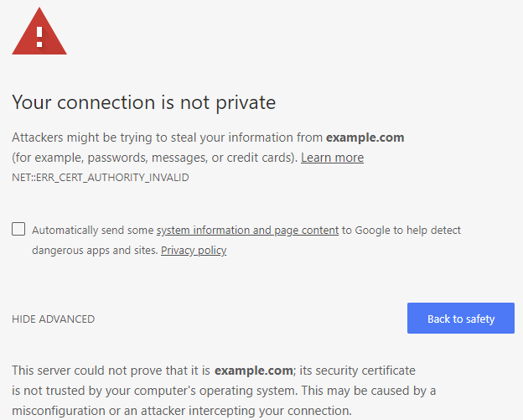
Task: Click the misconfiguration or an attacker intercepting line
Action: 182,411
